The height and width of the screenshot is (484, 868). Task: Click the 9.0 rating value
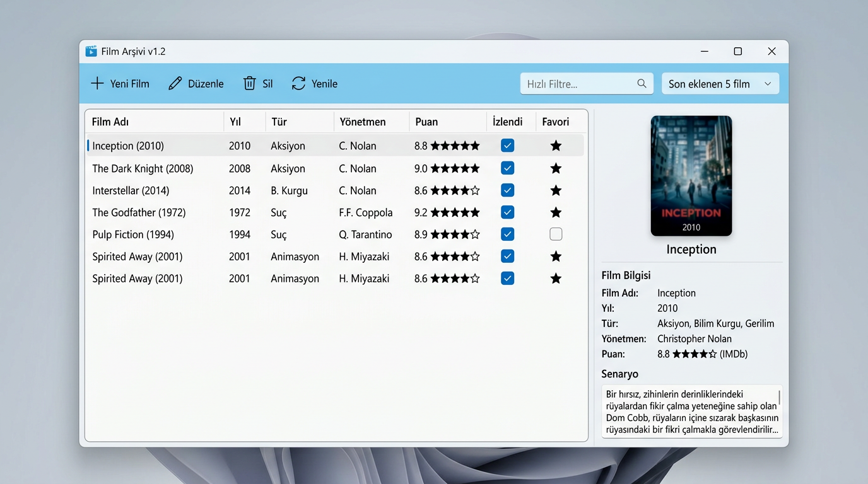pos(421,168)
